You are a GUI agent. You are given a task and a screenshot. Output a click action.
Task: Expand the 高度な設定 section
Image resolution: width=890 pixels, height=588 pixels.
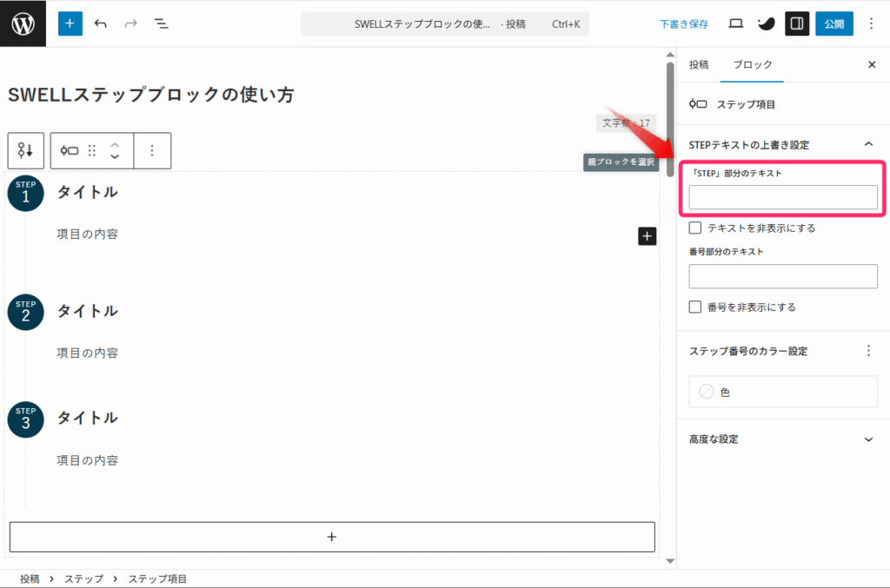[x=867, y=439]
